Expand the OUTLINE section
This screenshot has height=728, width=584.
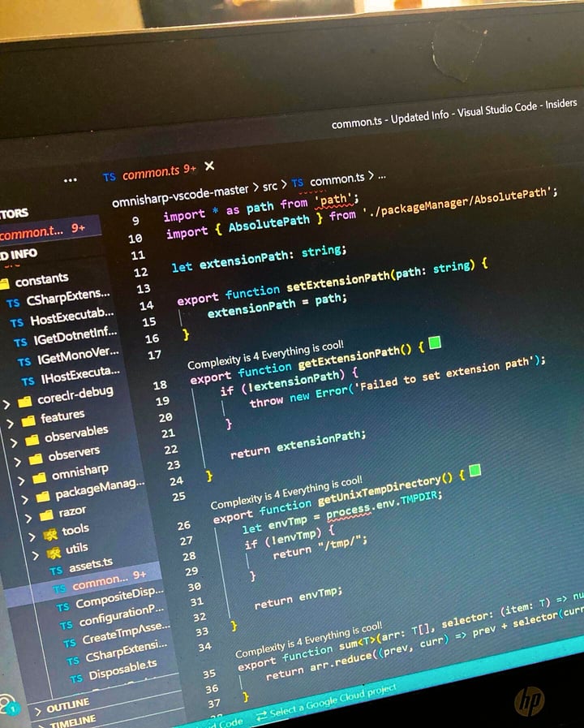[36, 710]
